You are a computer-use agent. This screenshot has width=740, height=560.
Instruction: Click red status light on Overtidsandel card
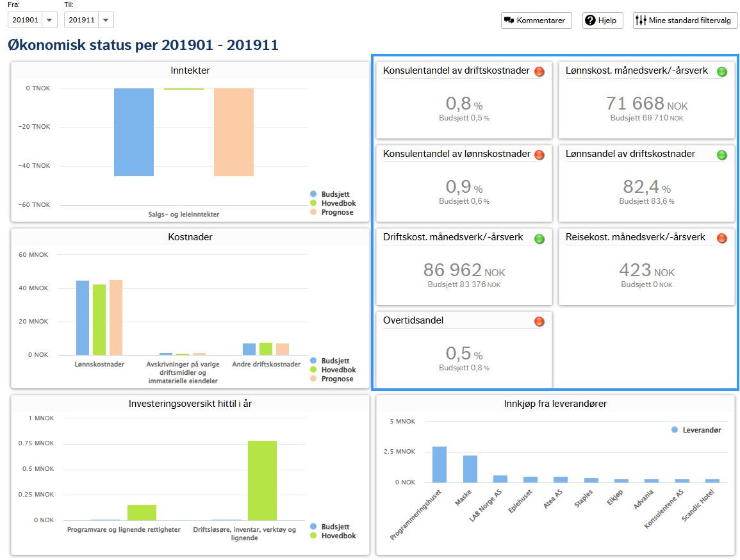tap(539, 321)
